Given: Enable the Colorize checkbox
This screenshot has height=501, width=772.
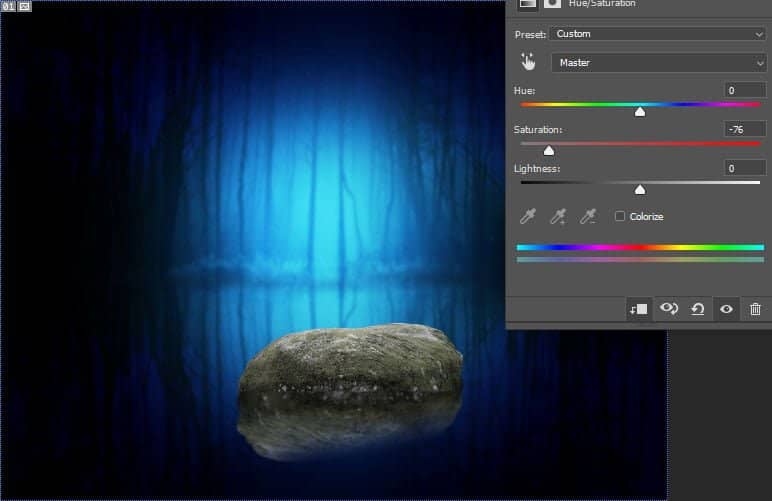Looking at the screenshot, I should (620, 216).
